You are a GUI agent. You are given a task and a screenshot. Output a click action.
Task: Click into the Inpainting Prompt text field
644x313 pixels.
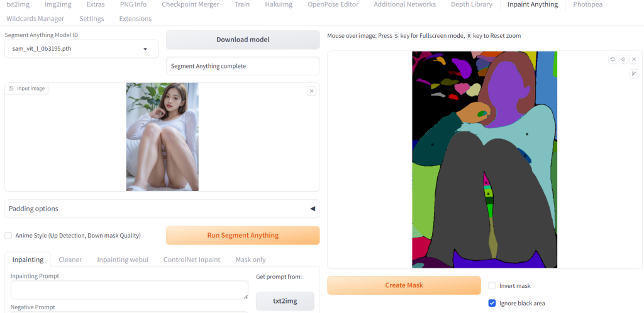click(129, 290)
